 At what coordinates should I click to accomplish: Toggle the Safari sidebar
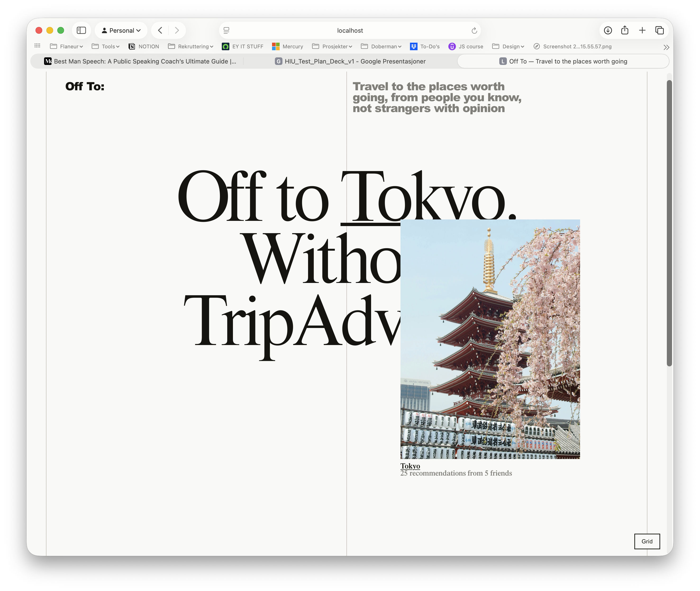(82, 31)
